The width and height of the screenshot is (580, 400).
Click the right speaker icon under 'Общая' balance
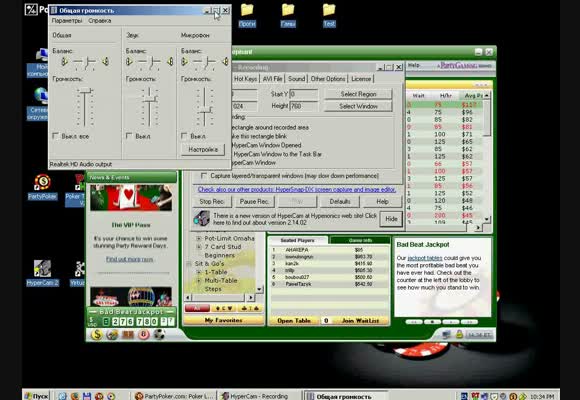[x=105, y=61]
